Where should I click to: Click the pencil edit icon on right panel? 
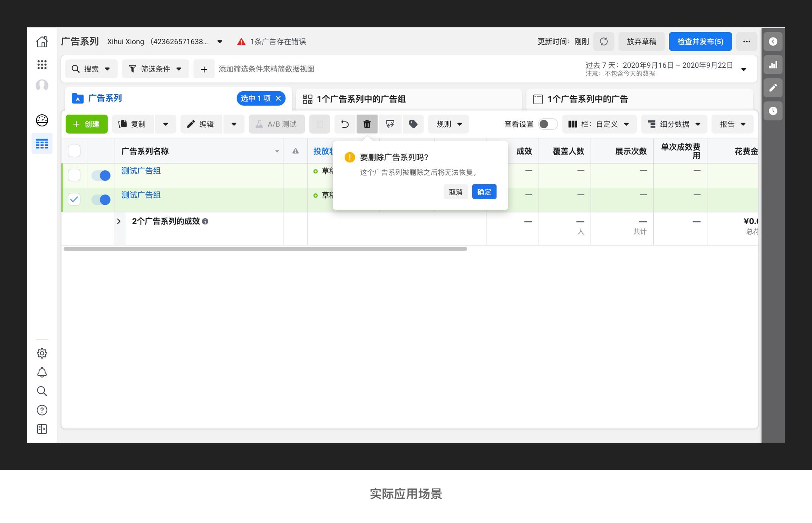[773, 88]
